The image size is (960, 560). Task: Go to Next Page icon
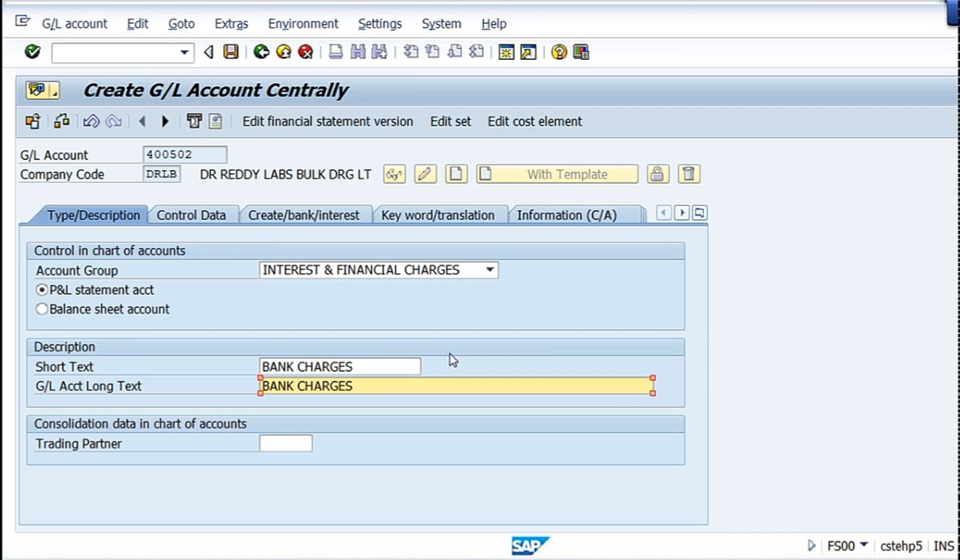coord(455,52)
